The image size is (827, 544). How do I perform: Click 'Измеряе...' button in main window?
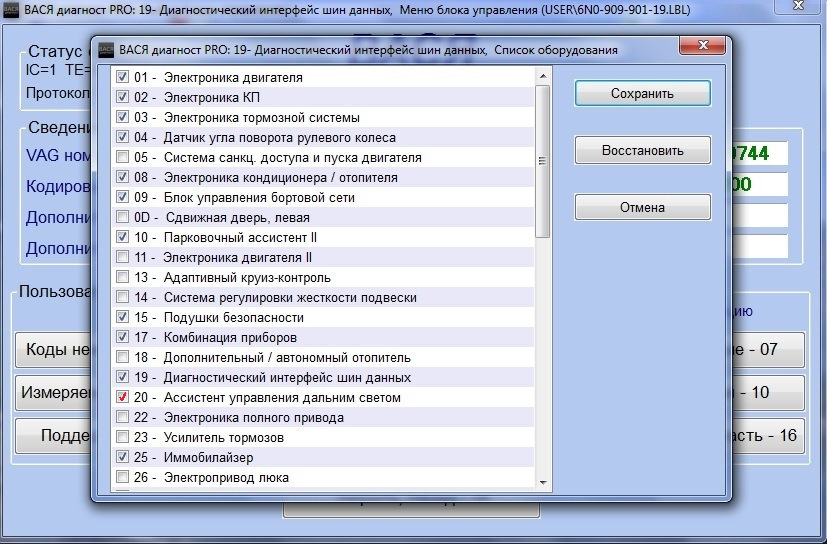tap(53, 393)
